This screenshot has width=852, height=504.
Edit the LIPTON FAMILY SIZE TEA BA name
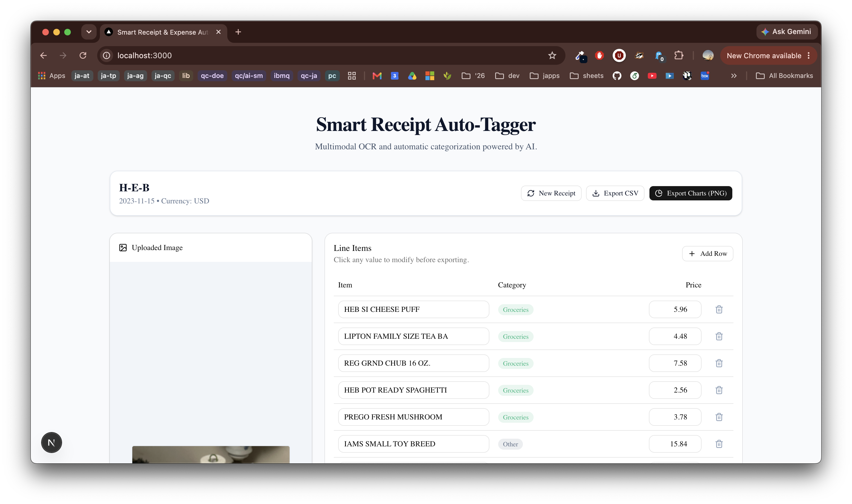click(413, 336)
